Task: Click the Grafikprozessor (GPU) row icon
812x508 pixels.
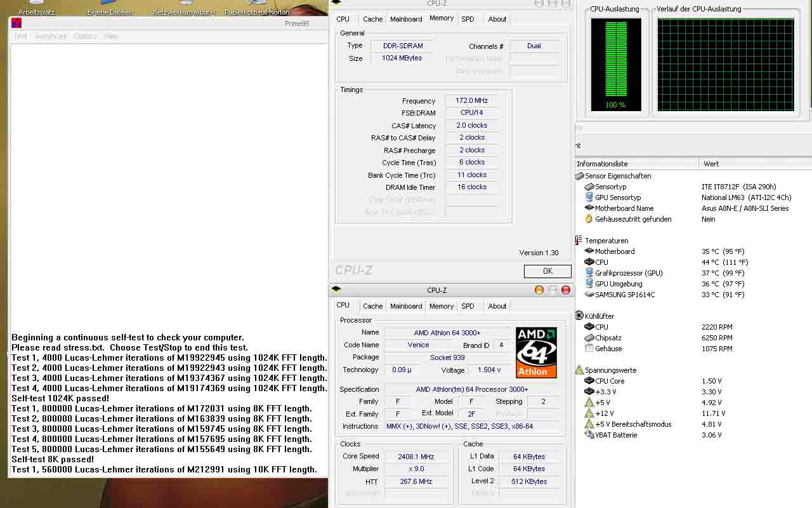Action: (x=589, y=273)
